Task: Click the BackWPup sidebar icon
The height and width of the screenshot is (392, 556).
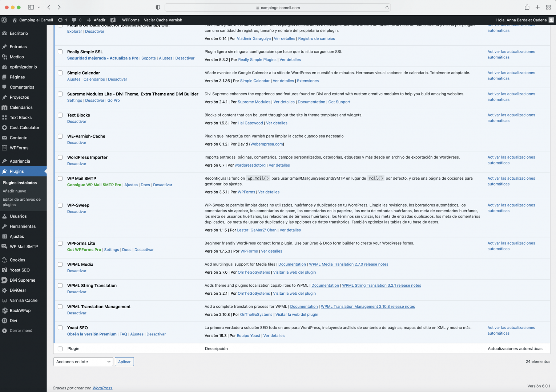Action: [x=4, y=311]
